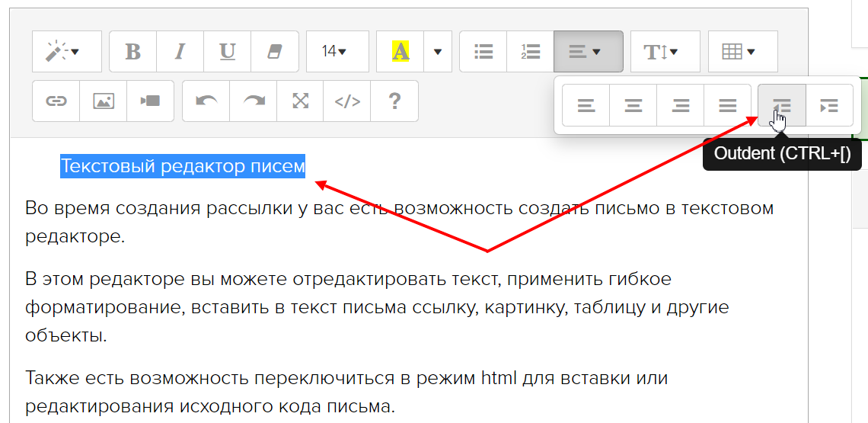
Task: Undo the last action
Action: point(206,101)
